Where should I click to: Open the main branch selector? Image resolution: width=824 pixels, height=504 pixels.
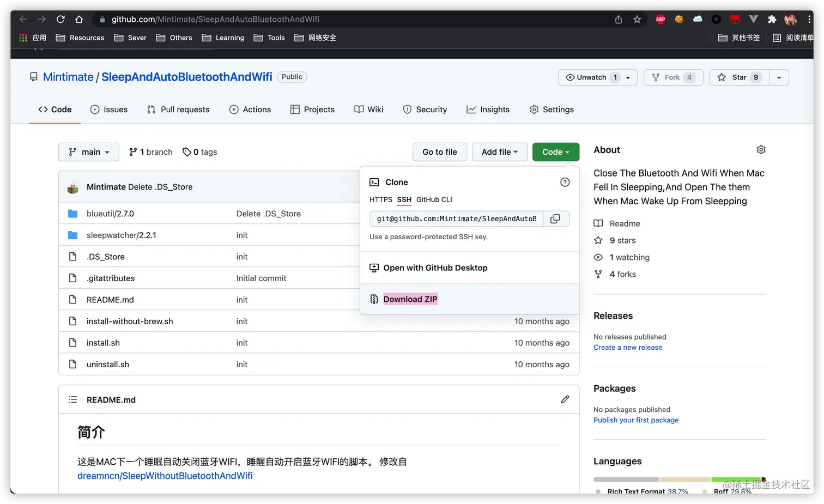(x=89, y=152)
